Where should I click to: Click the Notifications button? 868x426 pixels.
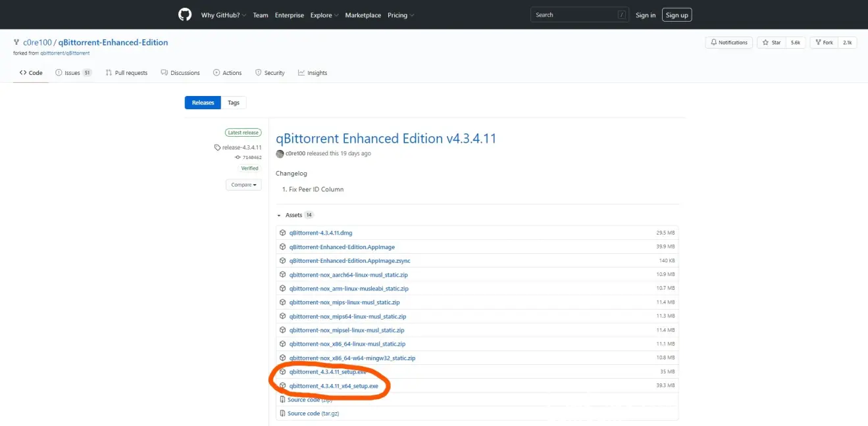729,43
